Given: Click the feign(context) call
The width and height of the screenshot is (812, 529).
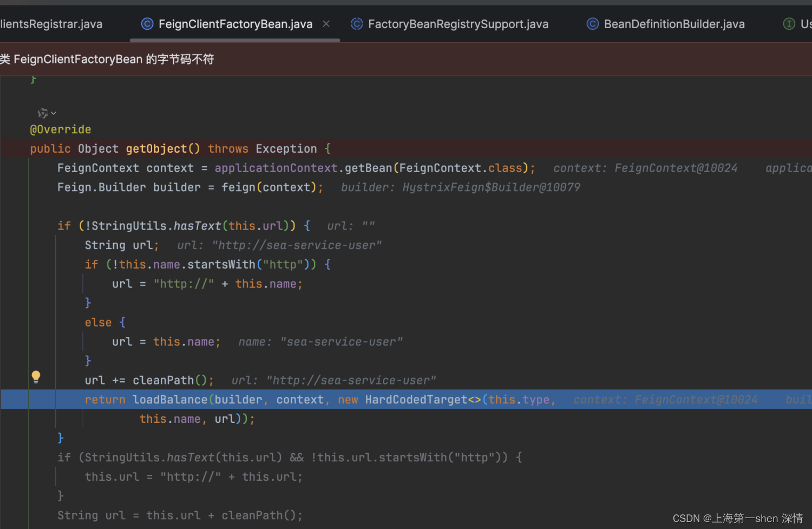Looking at the screenshot, I should tap(269, 187).
